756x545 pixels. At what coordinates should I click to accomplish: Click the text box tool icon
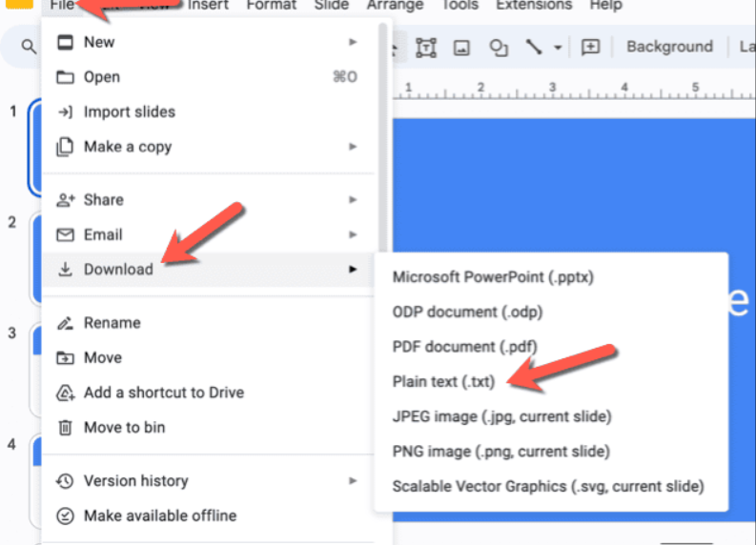tap(425, 47)
